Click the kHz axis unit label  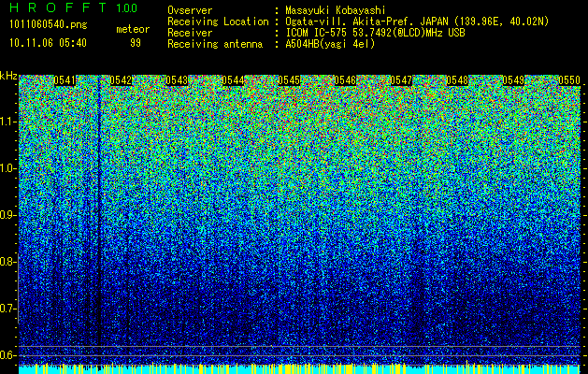point(8,76)
